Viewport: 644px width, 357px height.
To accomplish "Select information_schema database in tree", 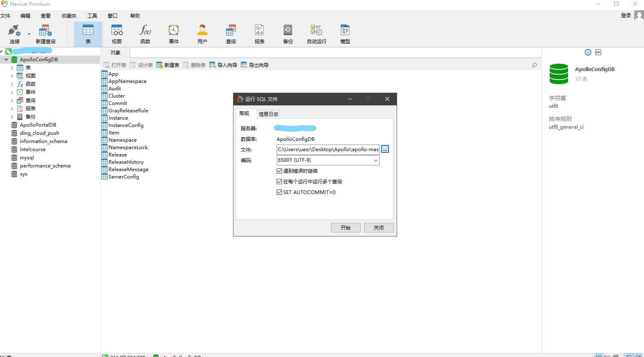I will [x=44, y=141].
